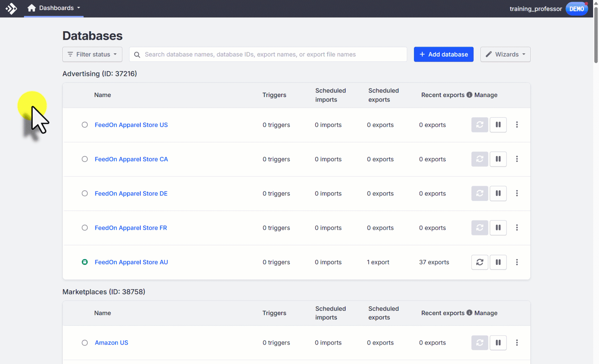Click '1 export' in the AU row

click(x=378, y=262)
